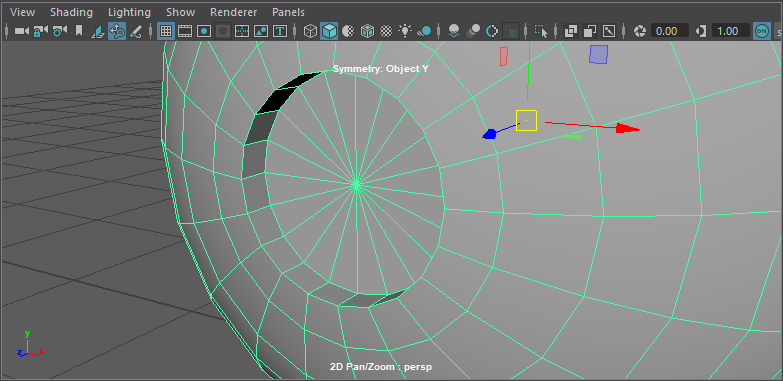Select the Wireframe cube icon

click(x=311, y=31)
